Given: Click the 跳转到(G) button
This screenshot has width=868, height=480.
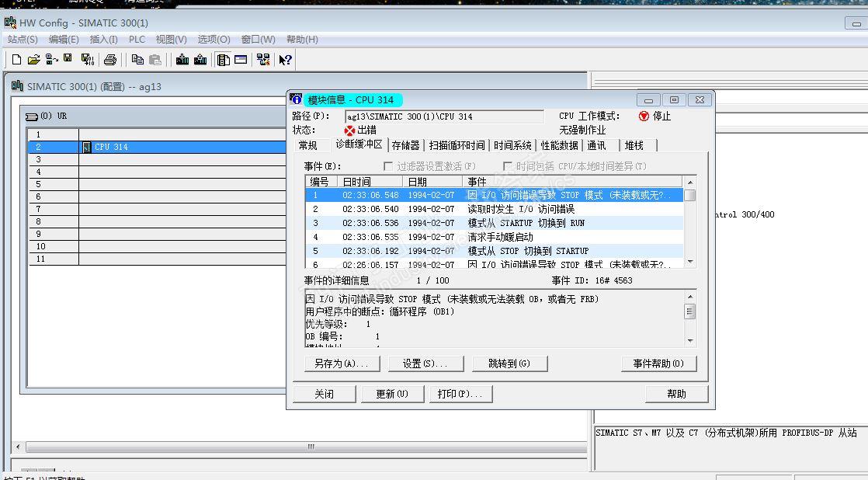Looking at the screenshot, I should click(x=509, y=363).
